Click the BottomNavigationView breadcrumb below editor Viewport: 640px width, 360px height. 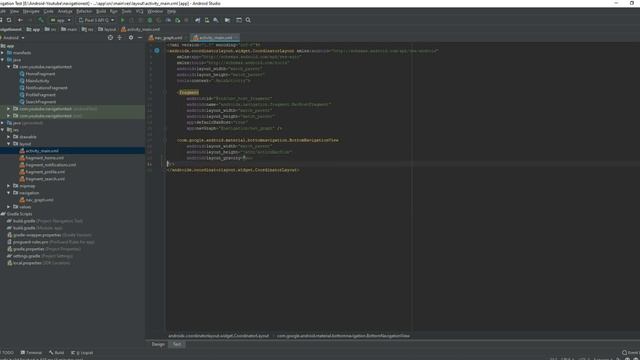click(343, 336)
